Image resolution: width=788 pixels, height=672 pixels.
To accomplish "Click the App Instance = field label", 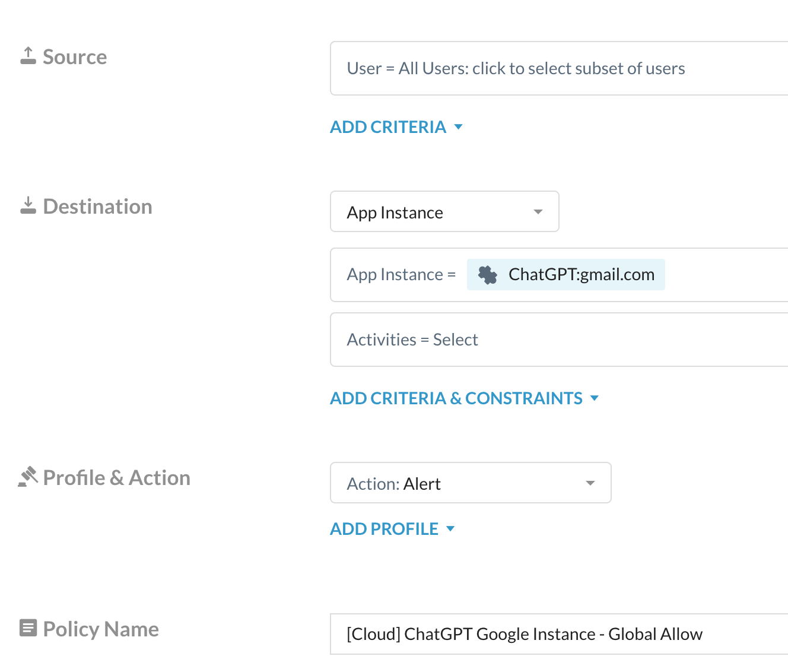I will tap(401, 275).
